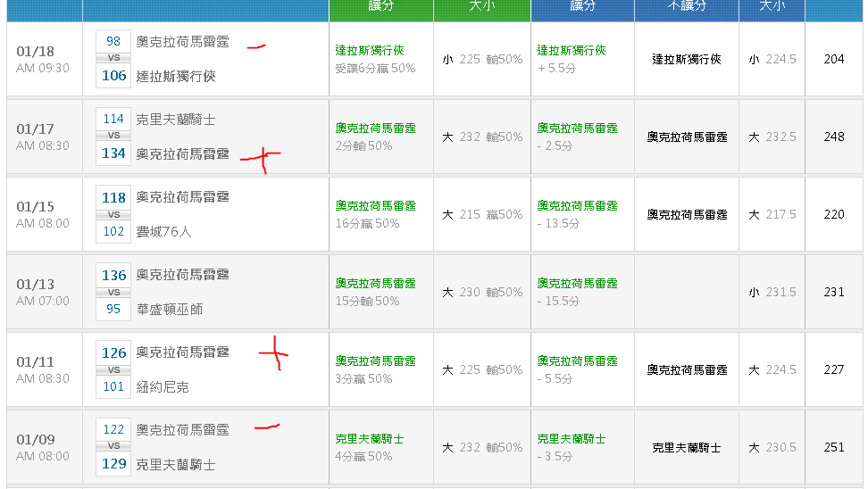The width and height of the screenshot is (868, 489).
Task: Click the -13.5分 handicap entry
Action: 558,223
